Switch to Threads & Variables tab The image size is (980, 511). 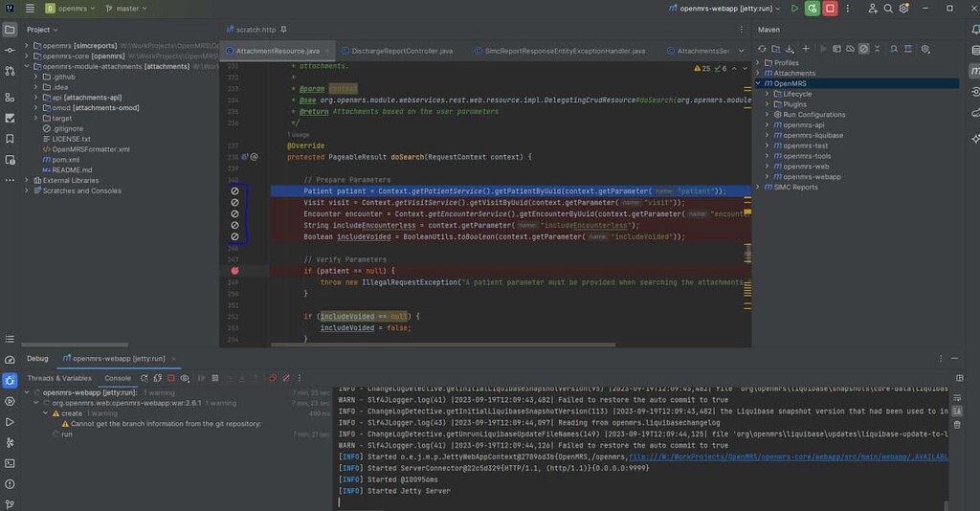[59, 378]
